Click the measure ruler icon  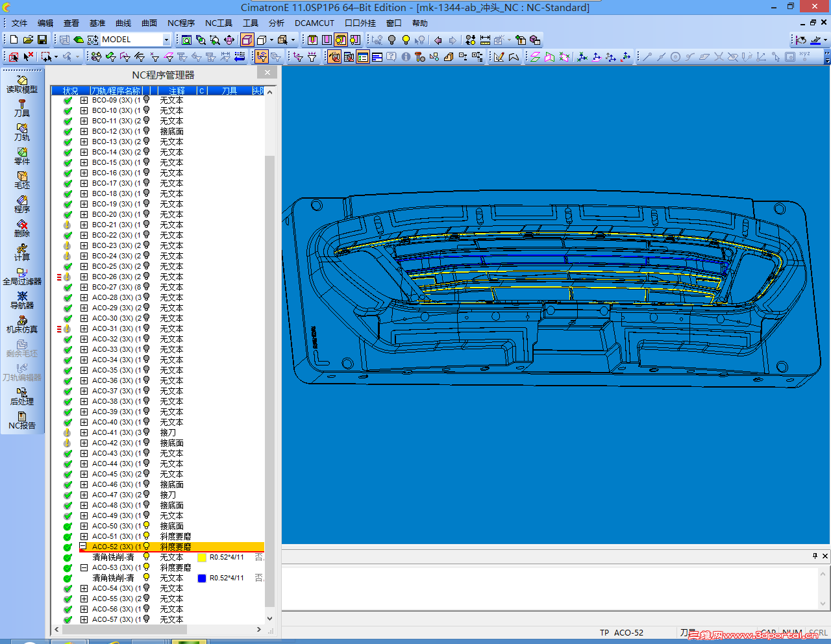485,40
